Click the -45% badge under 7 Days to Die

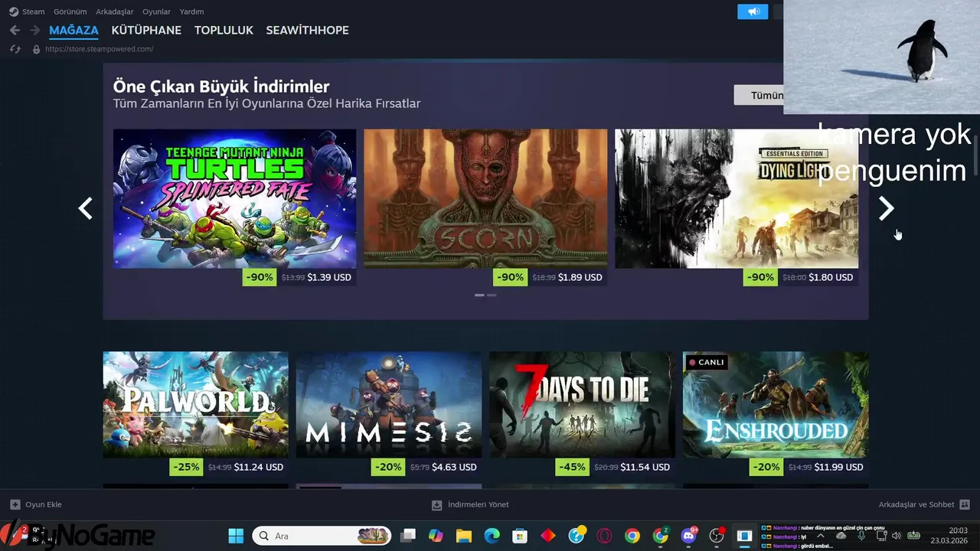[573, 467]
